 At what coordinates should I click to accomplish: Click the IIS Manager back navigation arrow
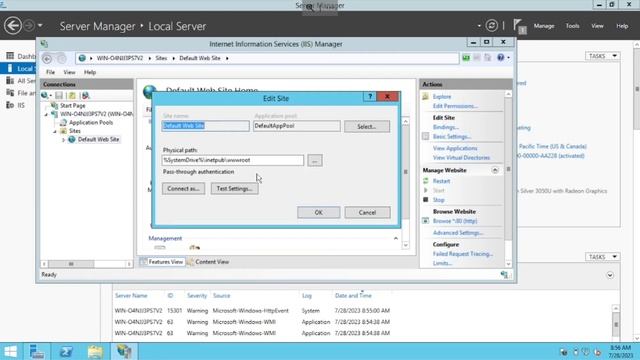(x=47, y=59)
